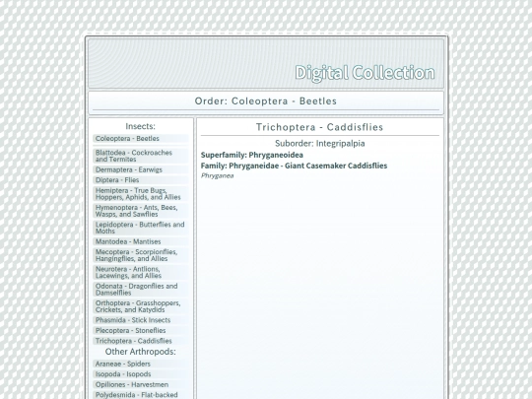Go to Diptera - Flies

141,180
